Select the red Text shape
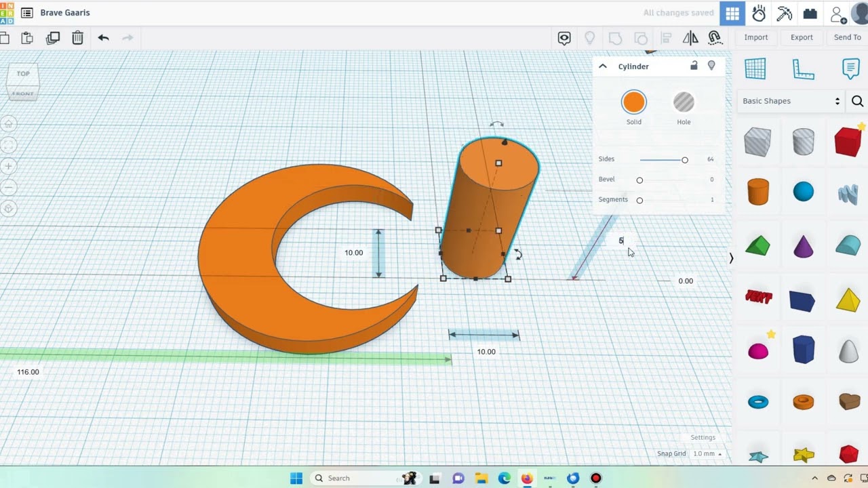 [x=758, y=296]
